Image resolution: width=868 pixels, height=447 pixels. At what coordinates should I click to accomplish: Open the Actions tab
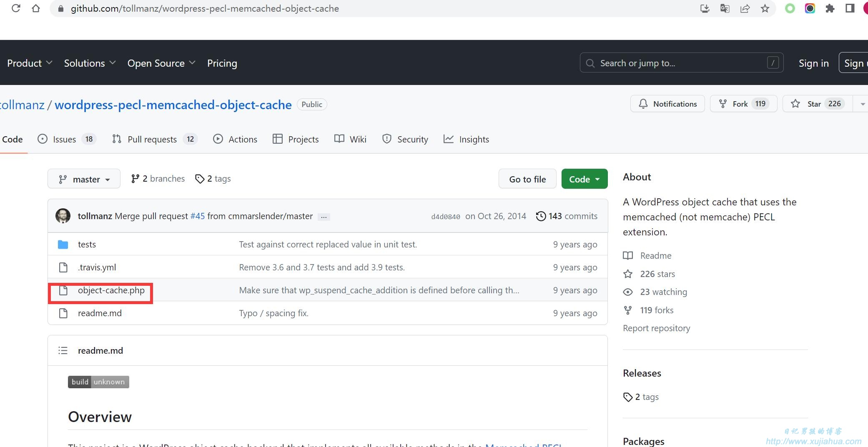pyautogui.click(x=235, y=139)
